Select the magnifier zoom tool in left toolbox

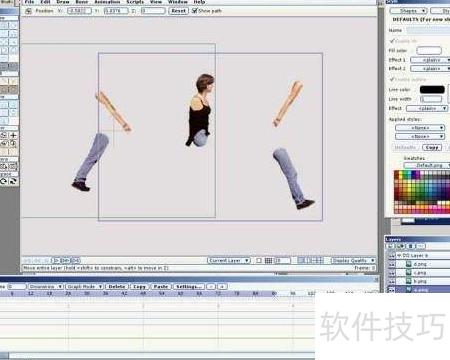(13, 144)
